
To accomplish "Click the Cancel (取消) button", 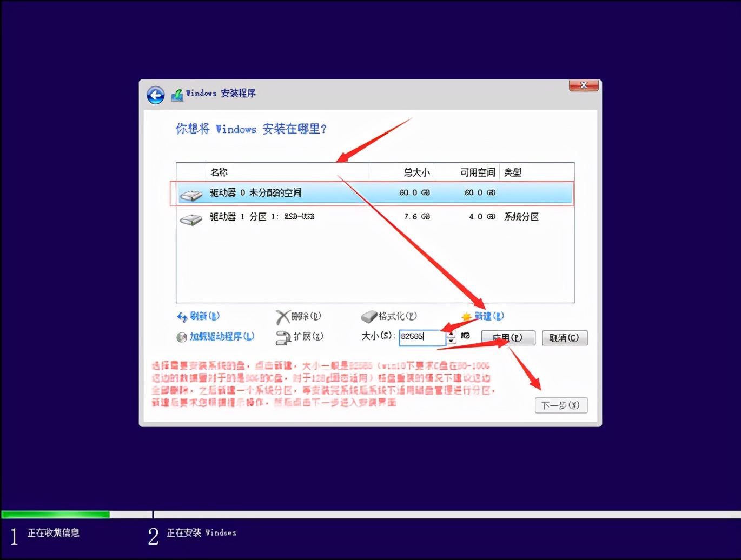I will tap(564, 337).
